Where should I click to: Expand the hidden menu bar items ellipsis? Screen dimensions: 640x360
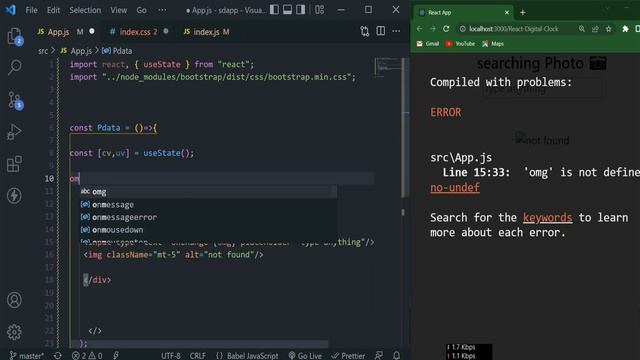(162, 10)
